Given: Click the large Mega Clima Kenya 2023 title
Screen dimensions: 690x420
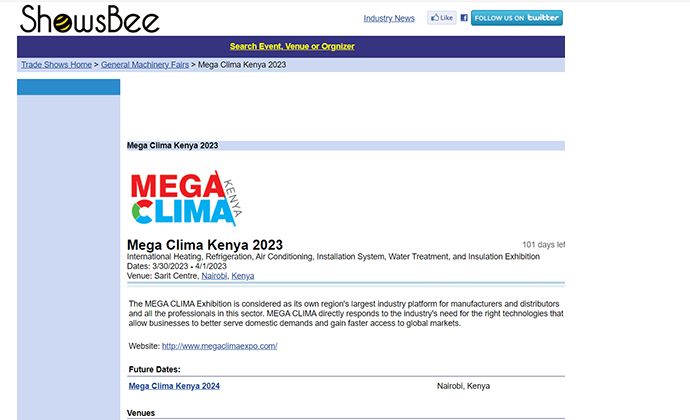Looking at the screenshot, I should (205, 245).
